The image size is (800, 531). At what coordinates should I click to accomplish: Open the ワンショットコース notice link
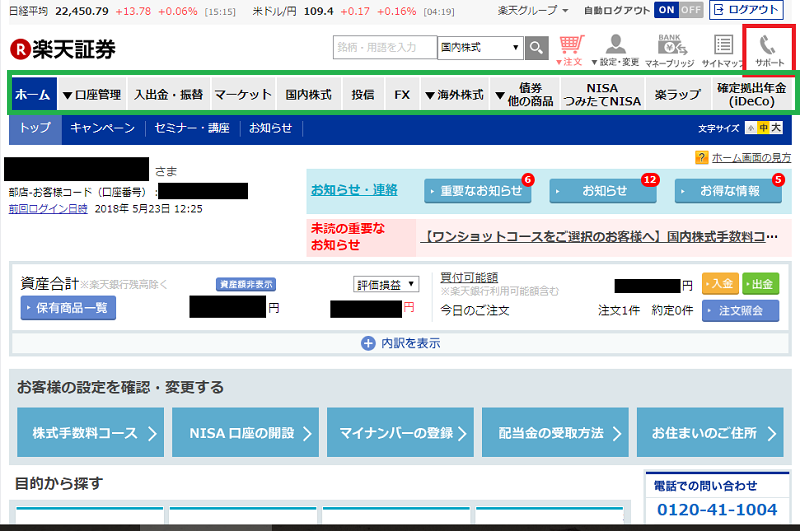click(x=599, y=237)
